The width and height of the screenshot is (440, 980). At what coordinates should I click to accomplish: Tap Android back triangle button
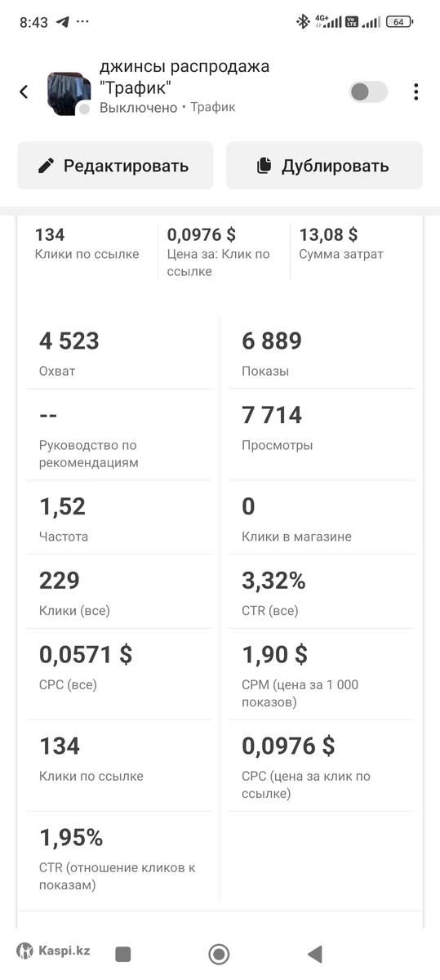click(x=314, y=953)
